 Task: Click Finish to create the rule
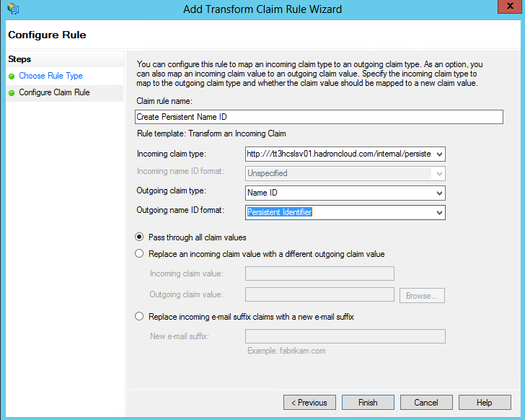368,402
